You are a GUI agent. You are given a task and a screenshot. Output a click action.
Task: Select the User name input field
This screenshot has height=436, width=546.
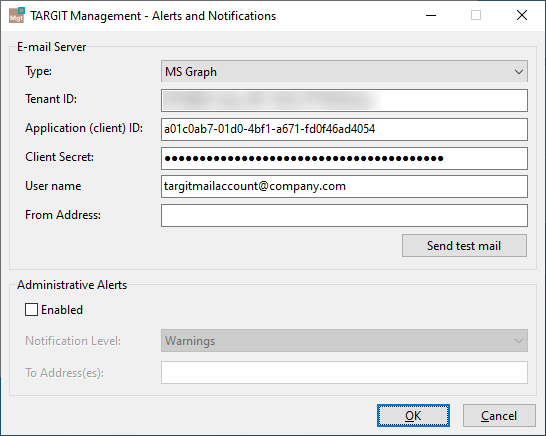[x=344, y=186]
